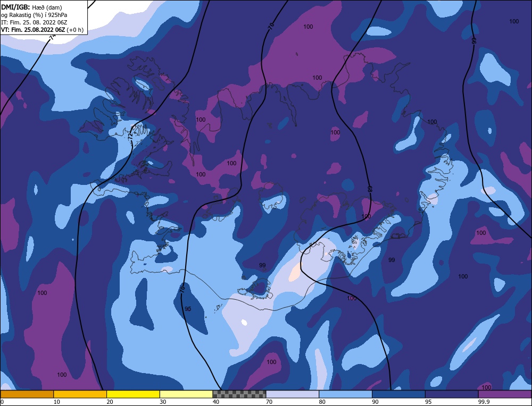Viewport: 532px width, 406px height.
Task: Click the dark orange 0–10 legend swatch
Action: click(x=27, y=394)
